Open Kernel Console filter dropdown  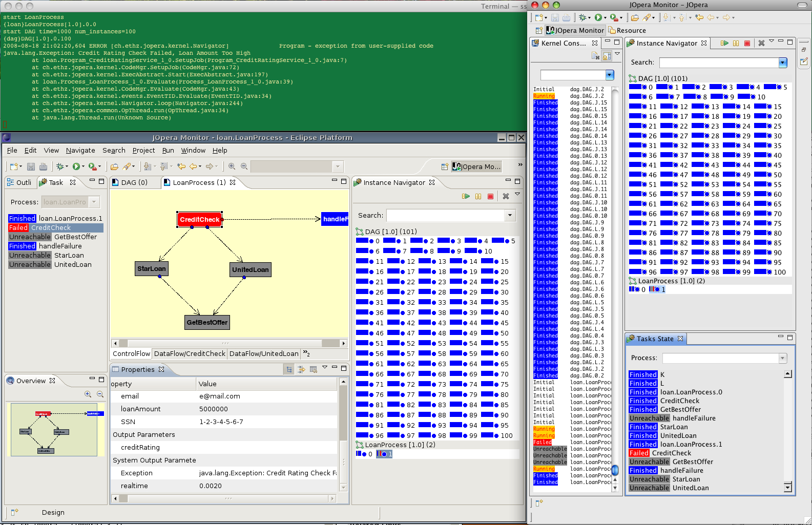click(610, 75)
